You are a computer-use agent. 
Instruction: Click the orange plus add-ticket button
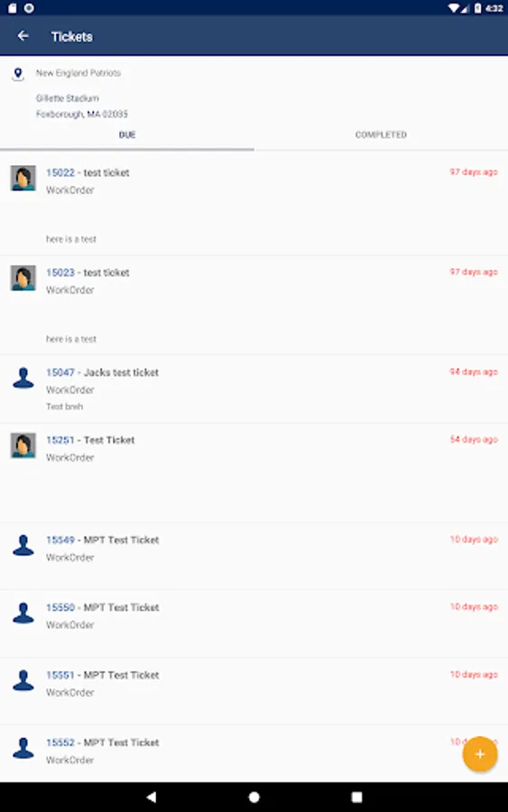[x=480, y=754]
